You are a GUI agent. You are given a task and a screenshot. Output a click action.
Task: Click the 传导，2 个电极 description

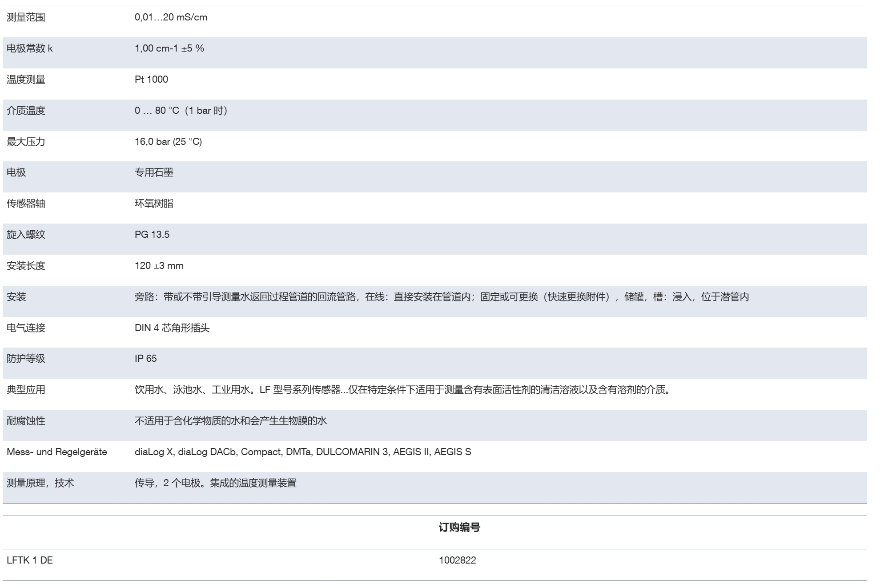(216, 483)
